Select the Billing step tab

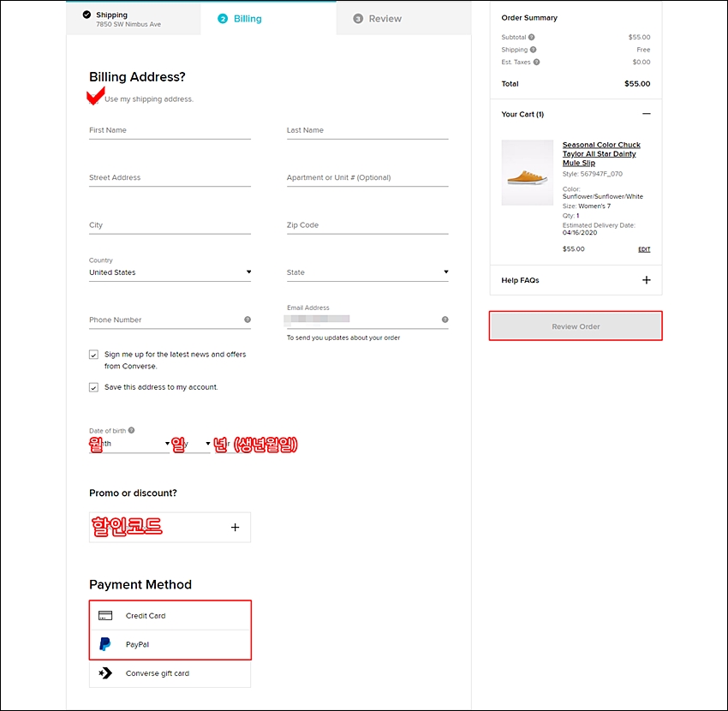coord(268,19)
